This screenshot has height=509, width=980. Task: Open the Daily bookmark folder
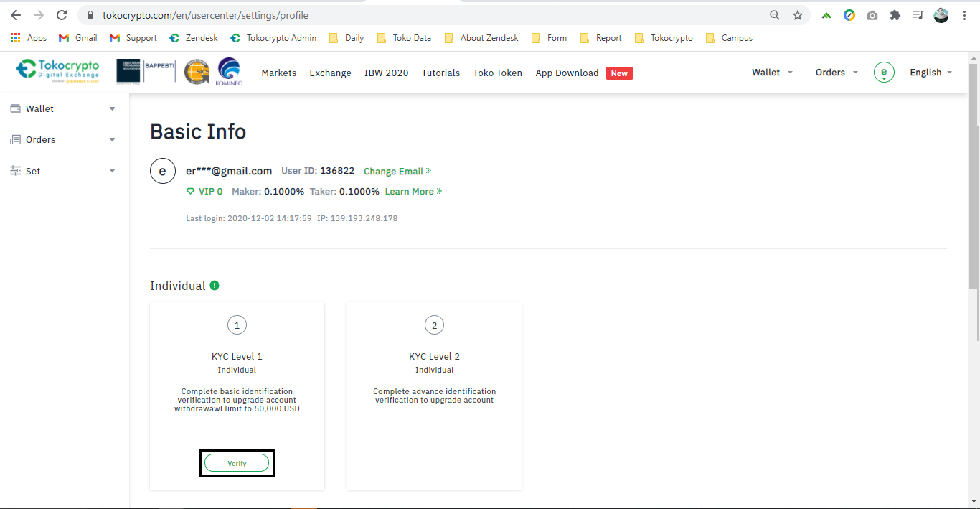tap(347, 38)
